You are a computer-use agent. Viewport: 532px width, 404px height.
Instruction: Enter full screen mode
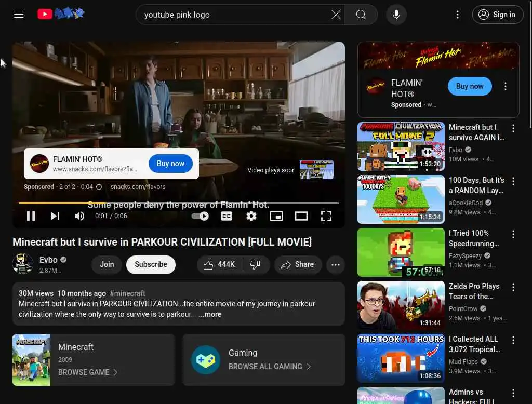[326, 216]
